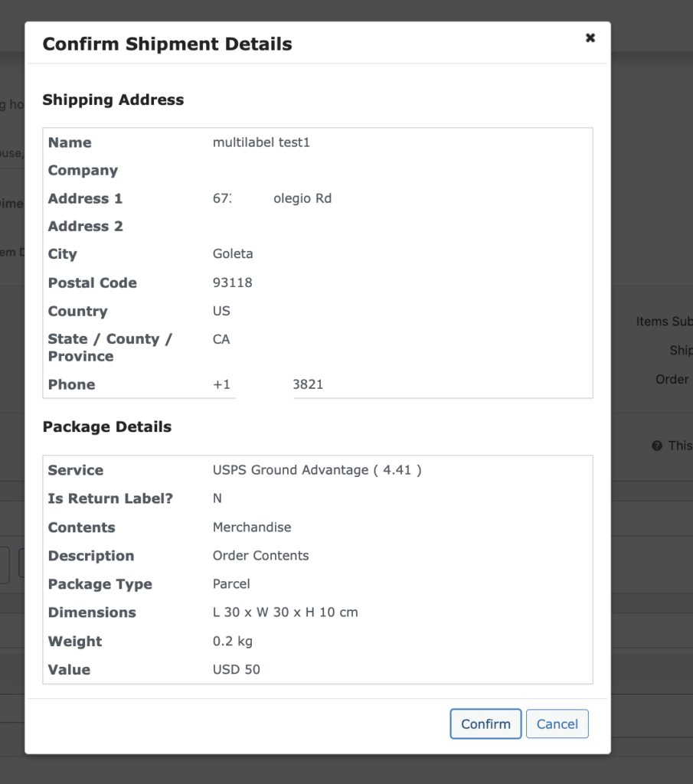This screenshot has height=784, width=693.
Task: Select the name value multilabel test1
Action: click(x=261, y=142)
